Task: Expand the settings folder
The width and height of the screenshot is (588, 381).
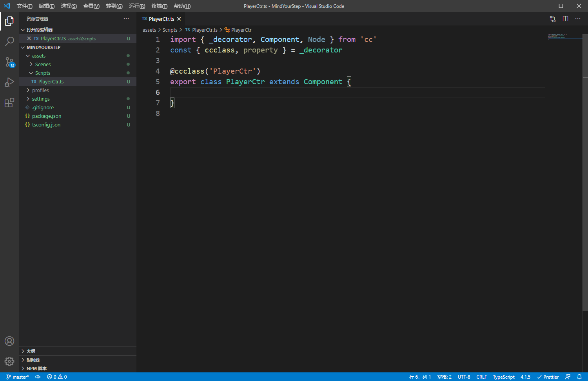Action: [78, 99]
